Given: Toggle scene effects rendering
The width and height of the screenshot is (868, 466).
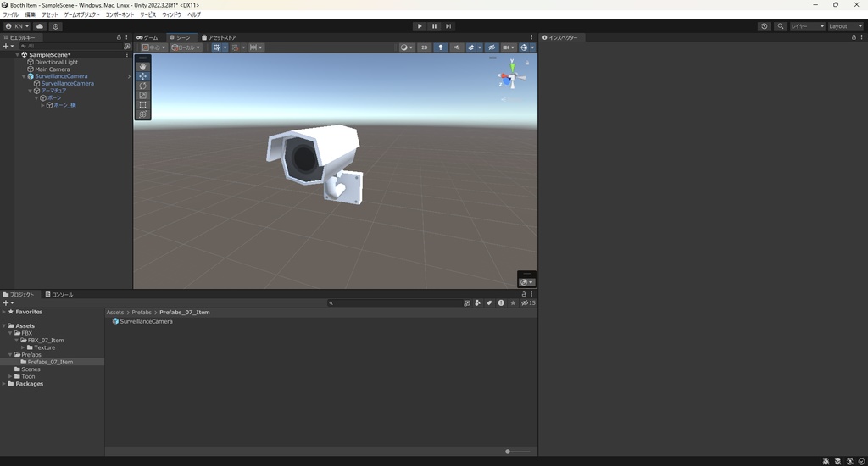Looking at the screenshot, I should coord(471,47).
